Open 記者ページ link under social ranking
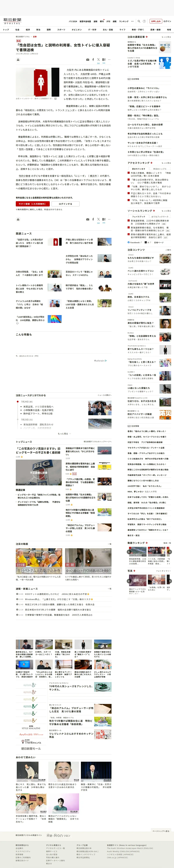This screenshot has height=868, width=174. (x=159, y=242)
